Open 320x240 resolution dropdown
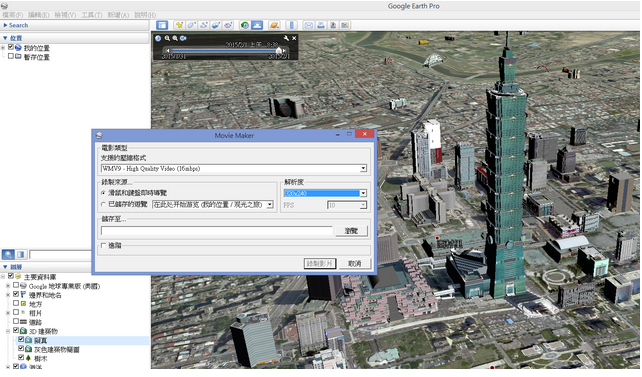642x377 pixels. coord(363,193)
